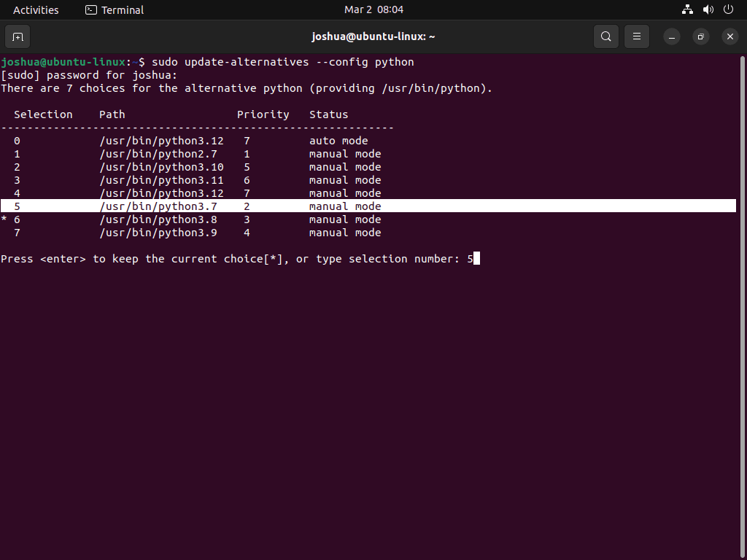
Task: Click the system status tray area
Action: click(707, 9)
